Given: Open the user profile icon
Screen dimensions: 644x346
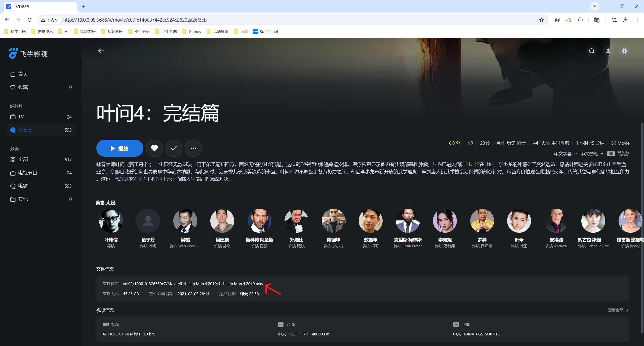Looking at the screenshot, I should click(608, 51).
